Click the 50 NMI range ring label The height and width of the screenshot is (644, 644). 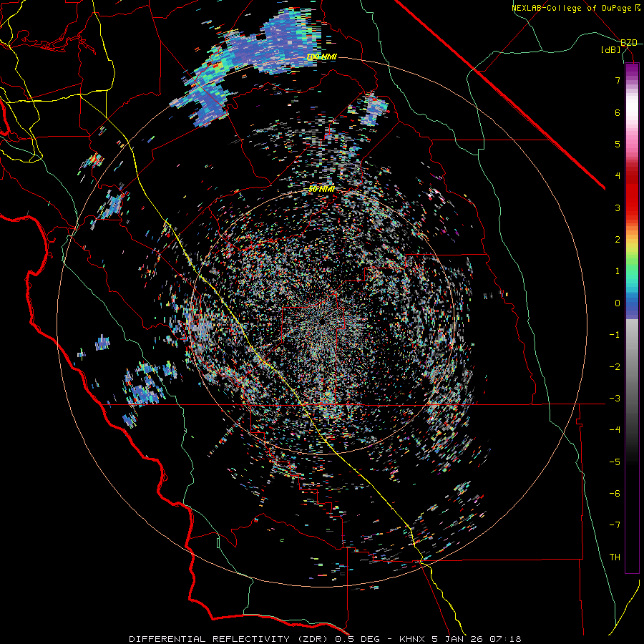(x=321, y=190)
